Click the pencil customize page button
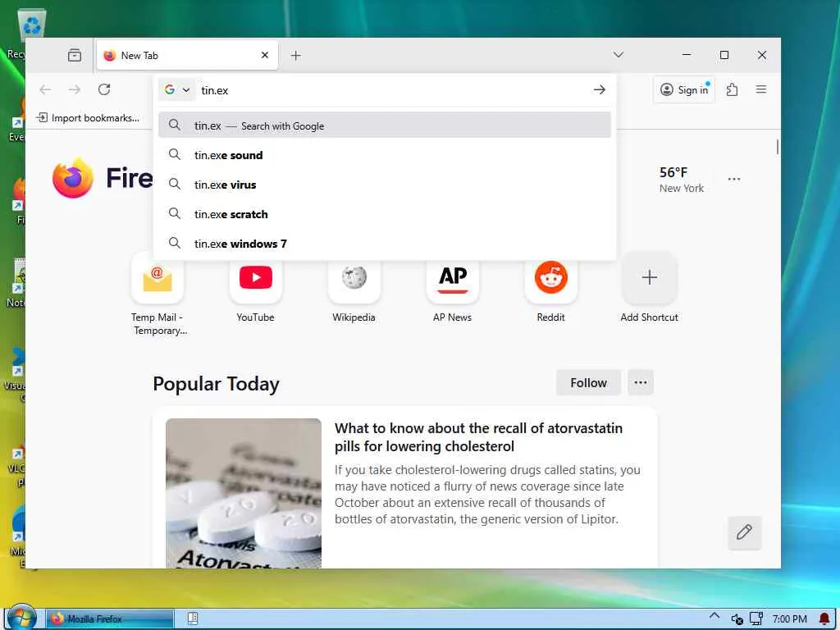 744,532
